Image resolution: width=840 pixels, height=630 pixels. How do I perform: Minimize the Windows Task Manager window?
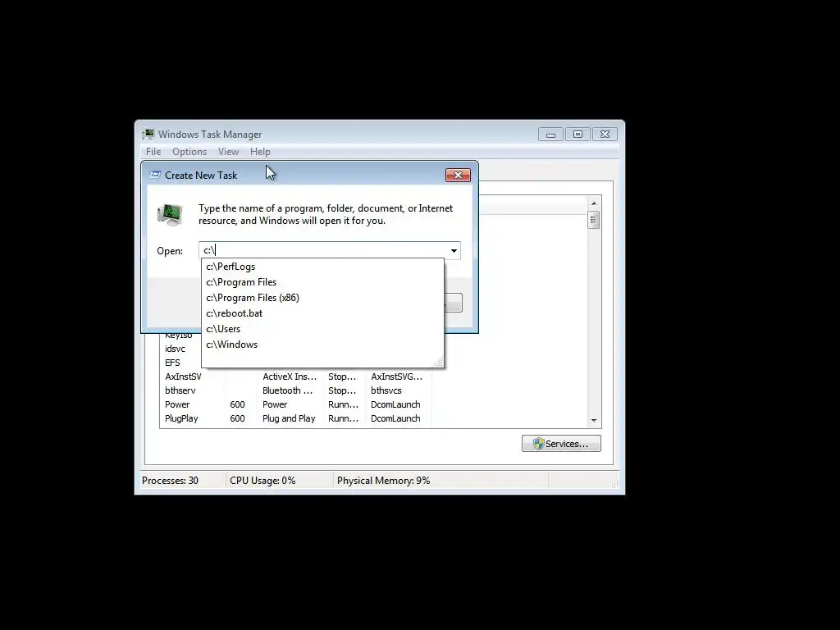(x=550, y=134)
